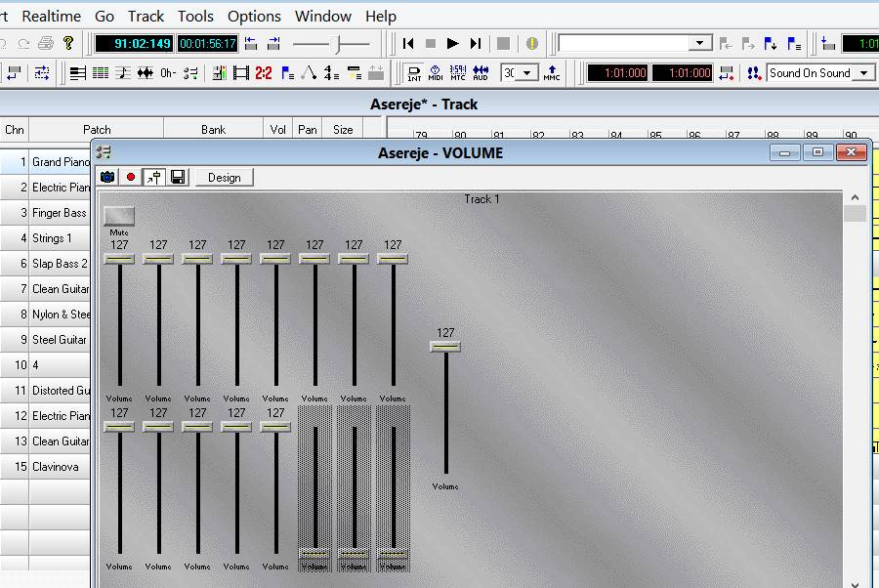The width and height of the screenshot is (879, 588).
Task: Open the Sound On Sound dropdown
Action: click(862, 73)
